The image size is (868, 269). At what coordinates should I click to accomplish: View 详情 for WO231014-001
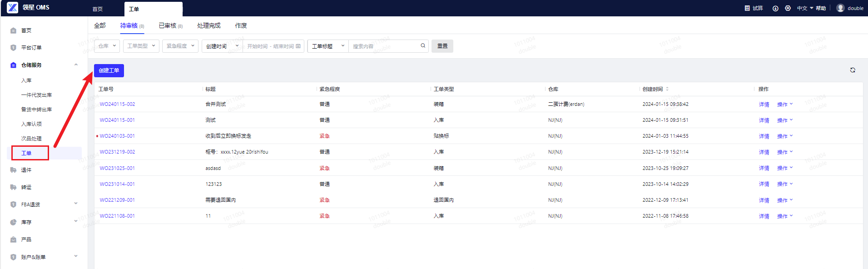click(x=764, y=184)
